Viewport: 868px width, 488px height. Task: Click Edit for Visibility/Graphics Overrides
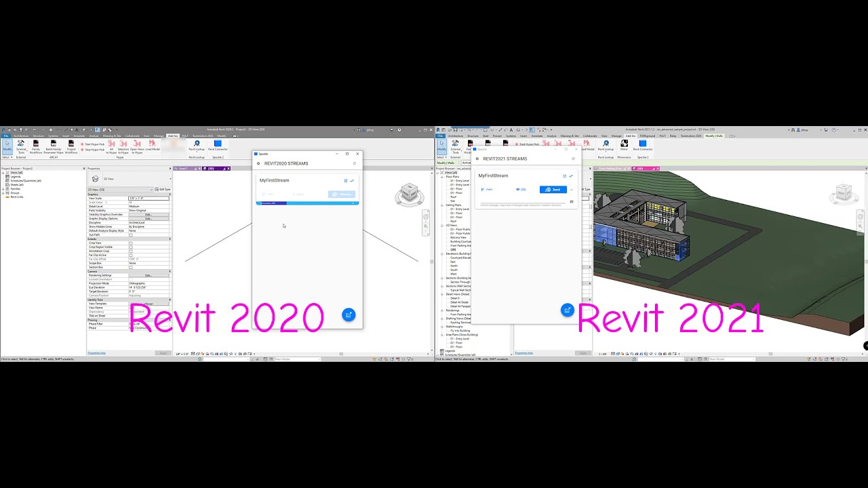click(149, 215)
